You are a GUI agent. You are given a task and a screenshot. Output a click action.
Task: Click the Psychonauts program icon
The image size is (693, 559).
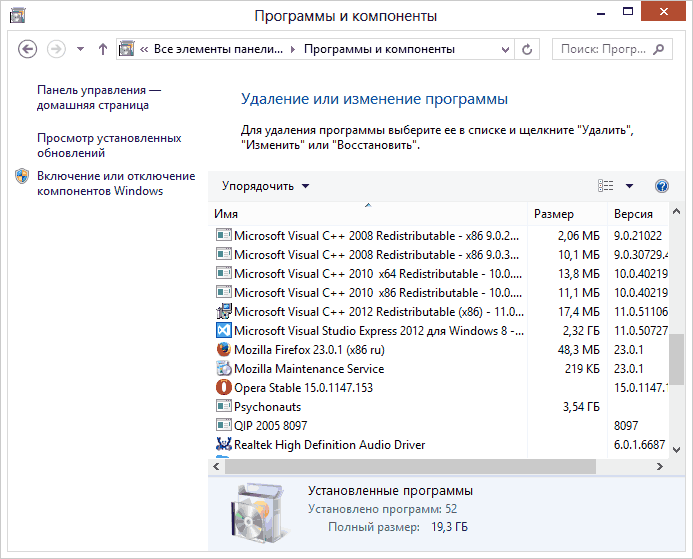[224, 406]
